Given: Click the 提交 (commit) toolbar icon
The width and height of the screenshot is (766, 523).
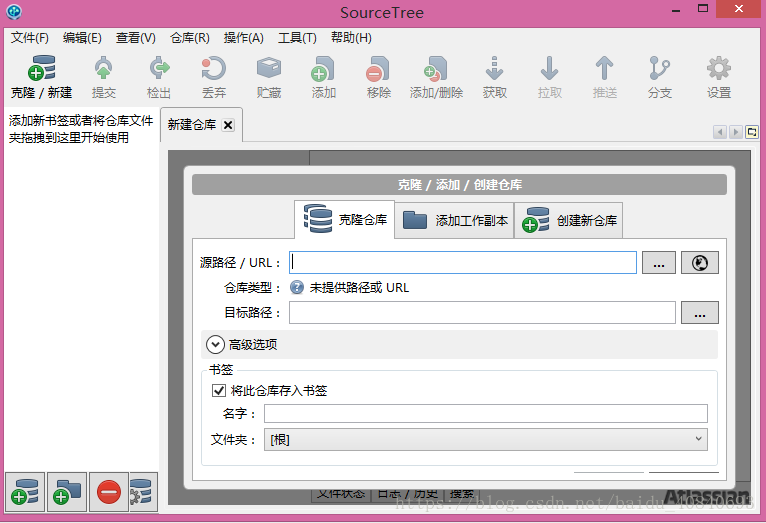Looking at the screenshot, I should point(104,68).
